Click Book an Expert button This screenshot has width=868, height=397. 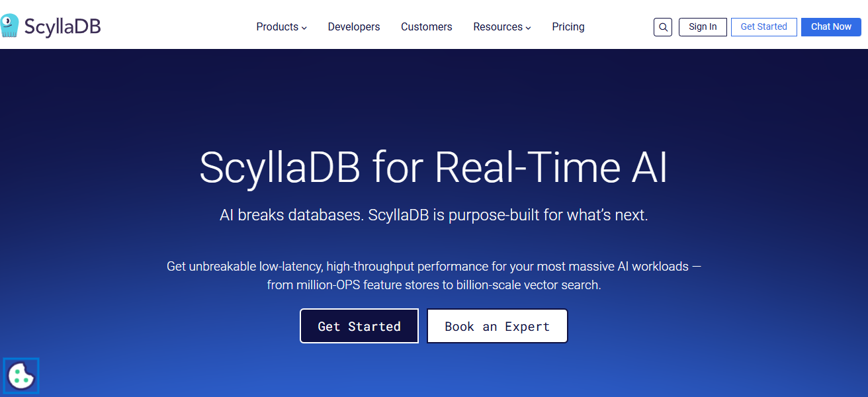(x=497, y=326)
